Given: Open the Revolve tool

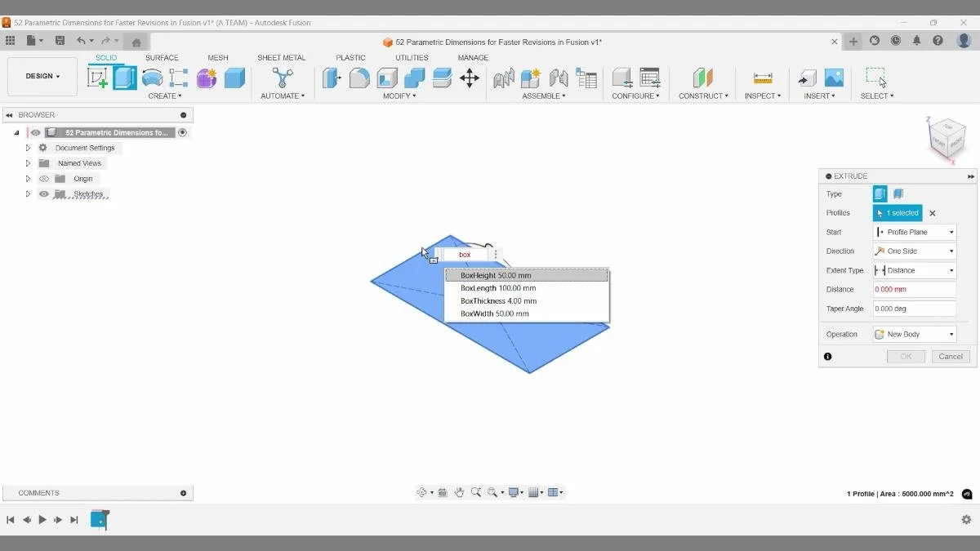Looking at the screenshot, I should [154, 77].
